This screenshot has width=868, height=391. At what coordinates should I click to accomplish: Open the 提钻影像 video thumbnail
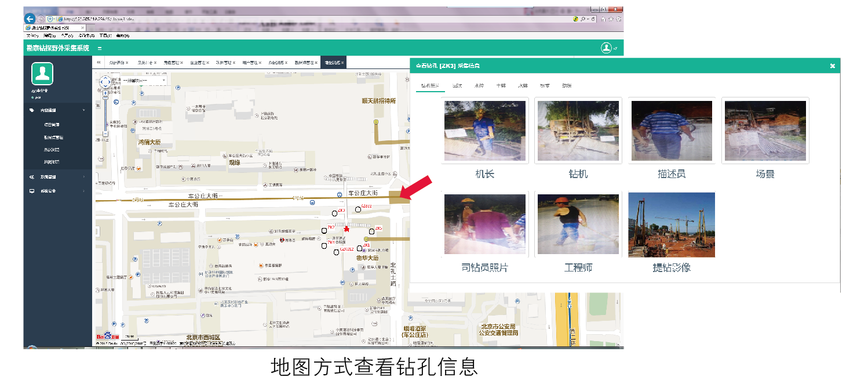tap(672, 224)
